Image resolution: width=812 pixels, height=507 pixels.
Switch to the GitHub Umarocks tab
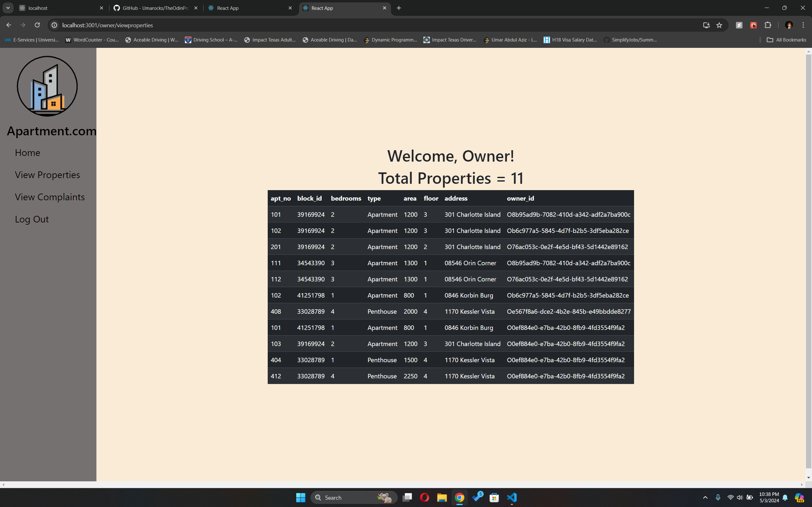tap(156, 8)
